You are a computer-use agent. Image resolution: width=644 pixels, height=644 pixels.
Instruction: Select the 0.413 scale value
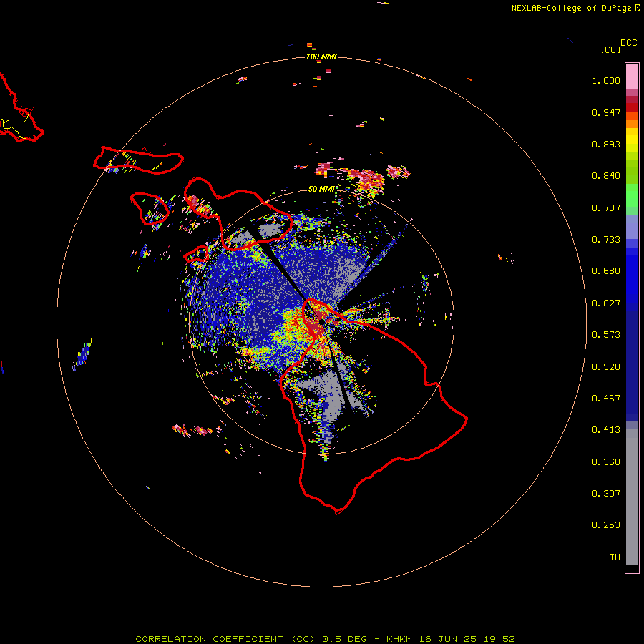(x=606, y=430)
